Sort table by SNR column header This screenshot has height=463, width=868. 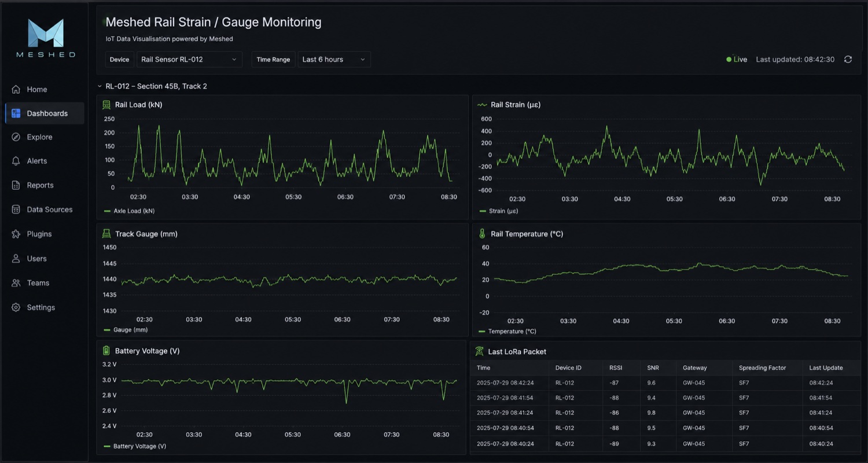(x=653, y=368)
